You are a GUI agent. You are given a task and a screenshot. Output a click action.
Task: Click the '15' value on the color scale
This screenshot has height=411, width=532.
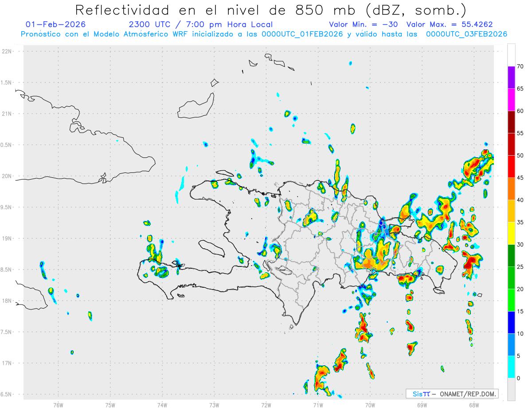point(520,311)
